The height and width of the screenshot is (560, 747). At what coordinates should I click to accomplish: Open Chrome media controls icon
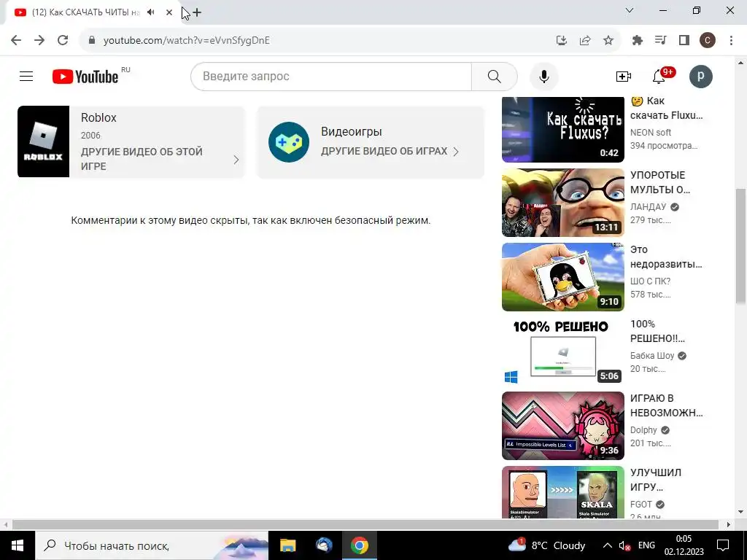[660, 41]
